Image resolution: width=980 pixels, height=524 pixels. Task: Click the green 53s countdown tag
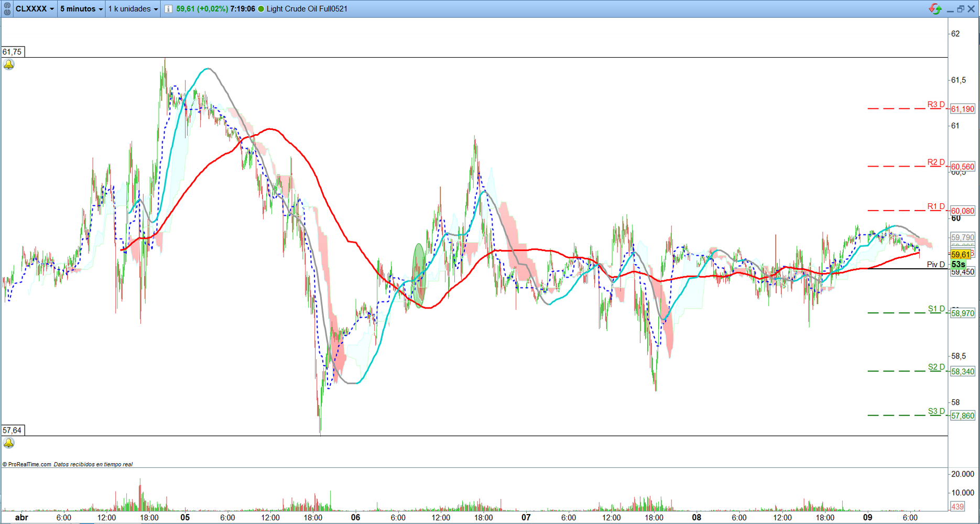[959, 265]
